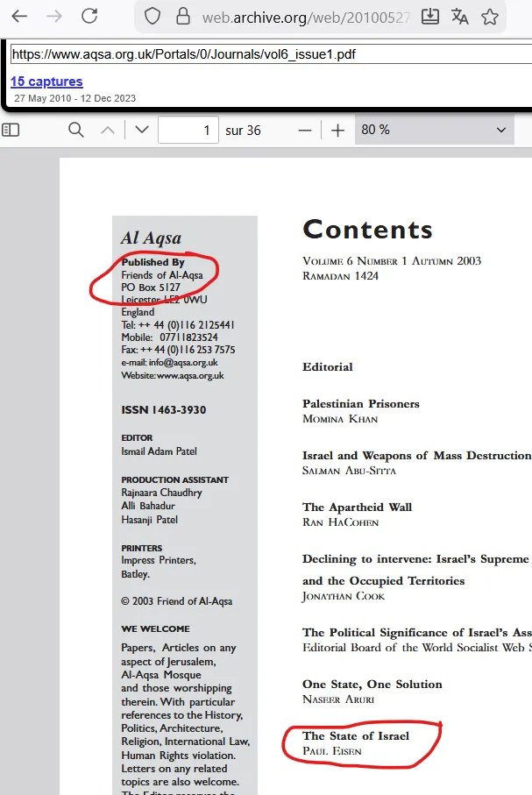Click the 'WE WELCOME' heading
The image size is (532, 795).
click(x=156, y=628)
